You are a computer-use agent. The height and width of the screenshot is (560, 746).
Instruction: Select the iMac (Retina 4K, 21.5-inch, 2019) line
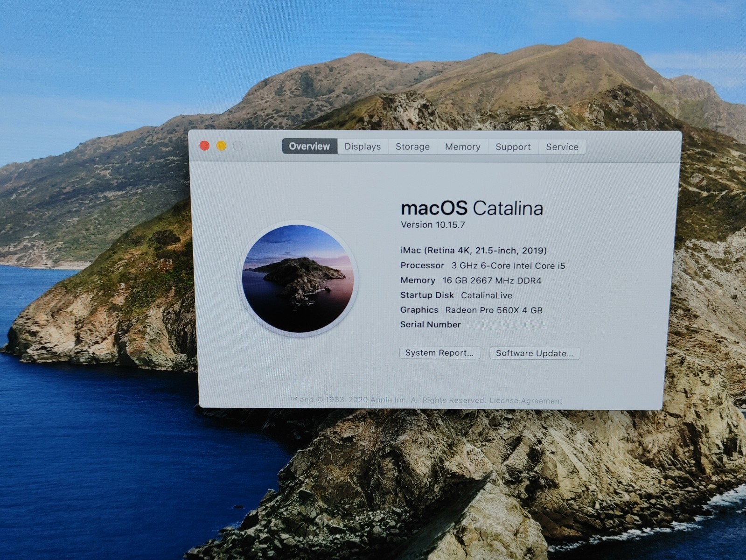pyautogui.click(x=474, y=251)
